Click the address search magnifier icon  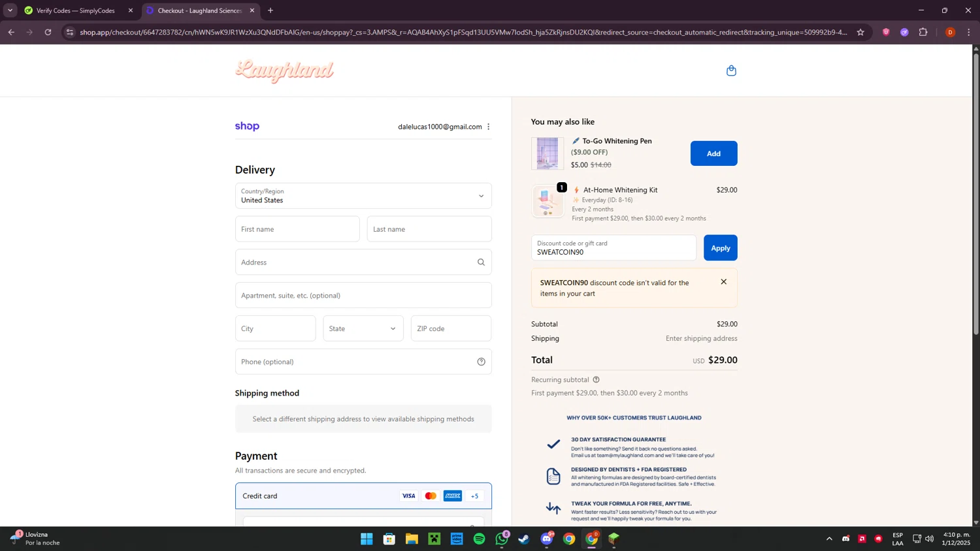481,262
